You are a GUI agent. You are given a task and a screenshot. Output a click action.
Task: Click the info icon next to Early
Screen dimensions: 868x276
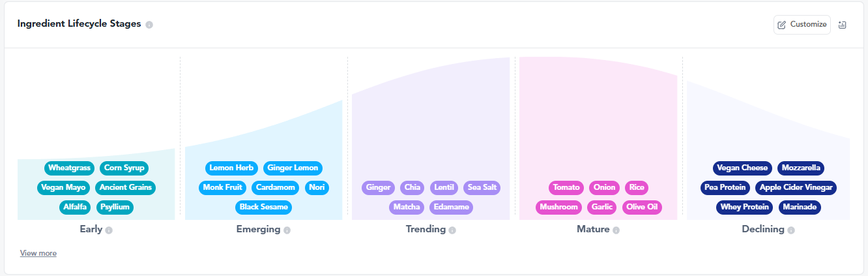coord(109,230)
